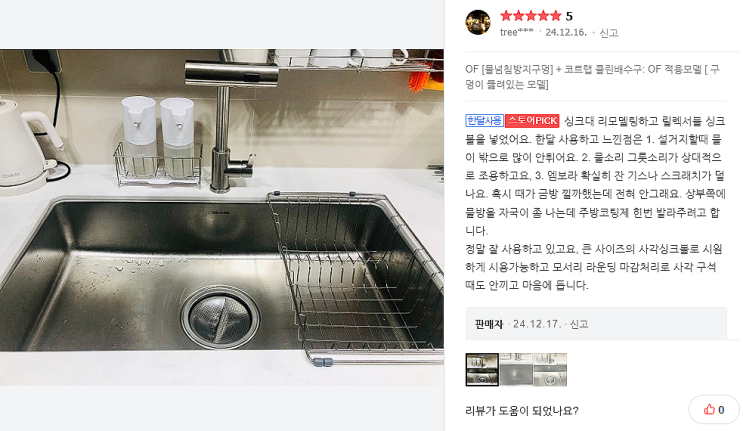
Task: View the third review photo thumbnail
Action: pyautogui.click(x=550, y=369)
